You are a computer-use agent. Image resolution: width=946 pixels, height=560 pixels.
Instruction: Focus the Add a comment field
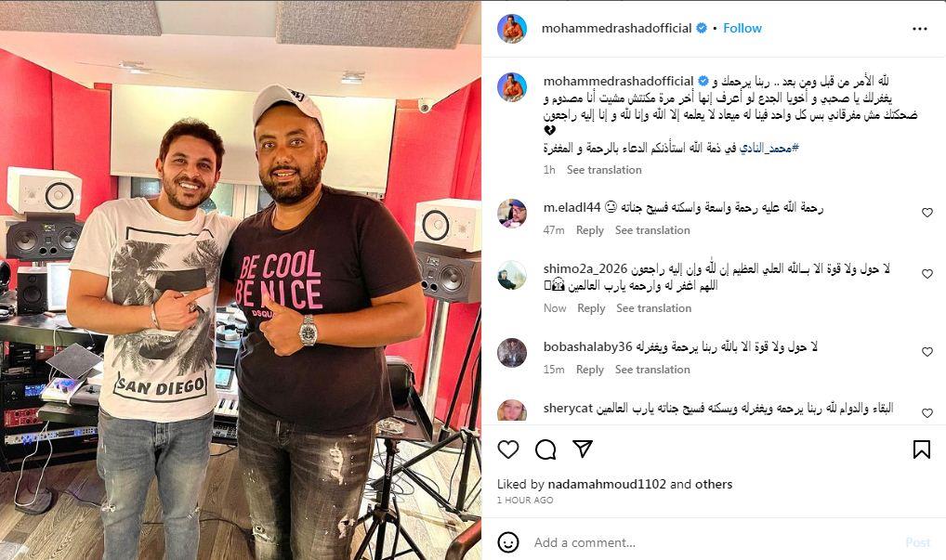715,542
